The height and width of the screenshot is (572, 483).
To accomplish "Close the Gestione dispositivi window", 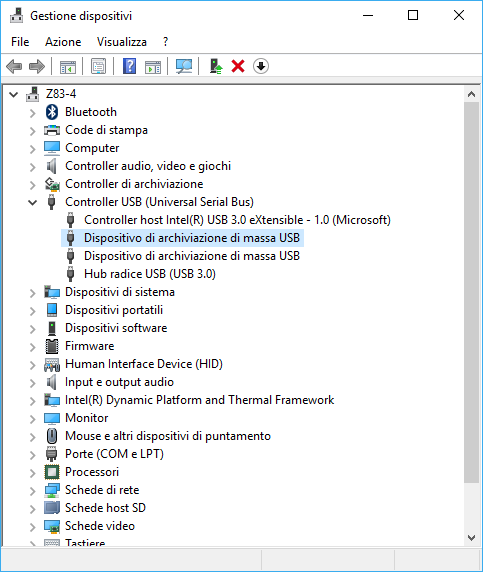I will 459,15.
